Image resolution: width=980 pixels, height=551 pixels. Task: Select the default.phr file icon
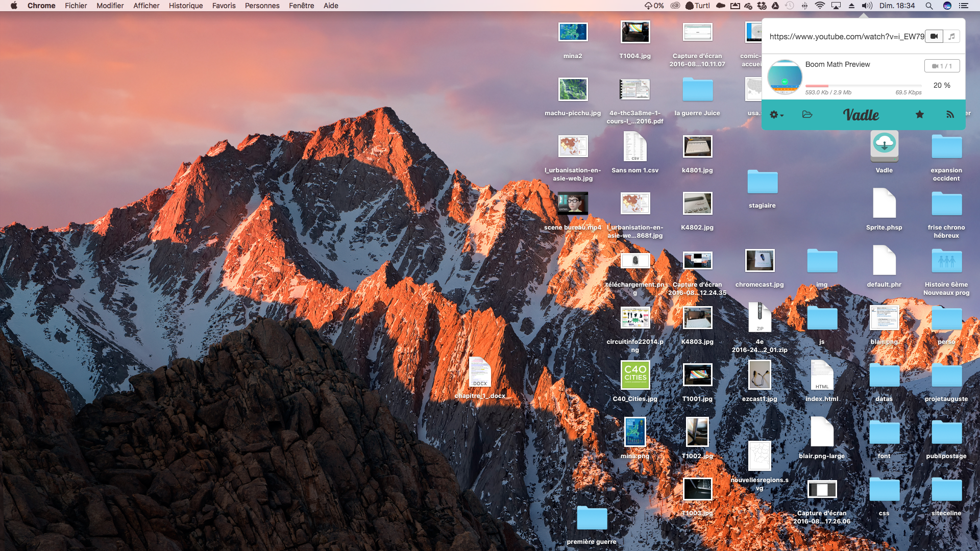884,260
